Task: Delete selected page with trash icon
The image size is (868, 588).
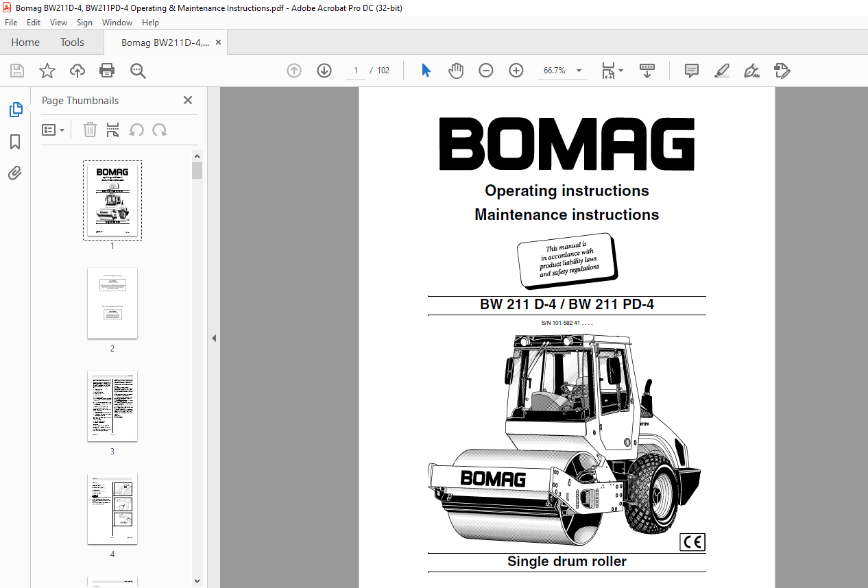Action: (90, 130)
